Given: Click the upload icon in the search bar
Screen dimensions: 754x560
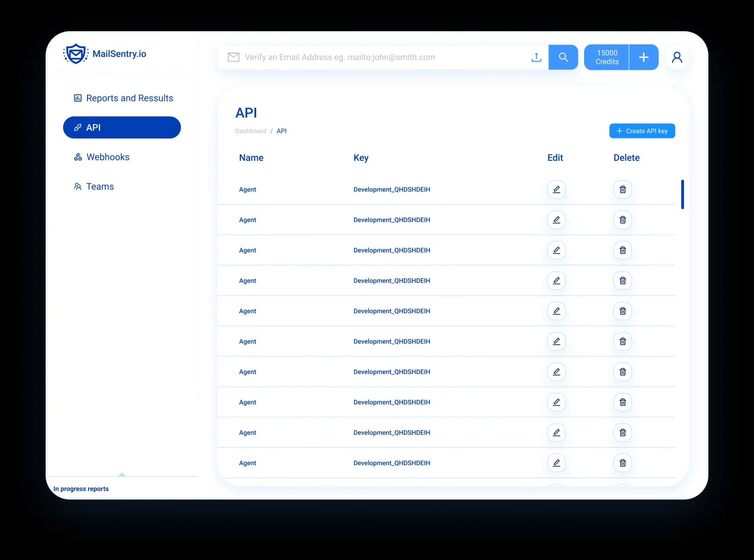Looking at the screenshot, I should pos(536,57).
